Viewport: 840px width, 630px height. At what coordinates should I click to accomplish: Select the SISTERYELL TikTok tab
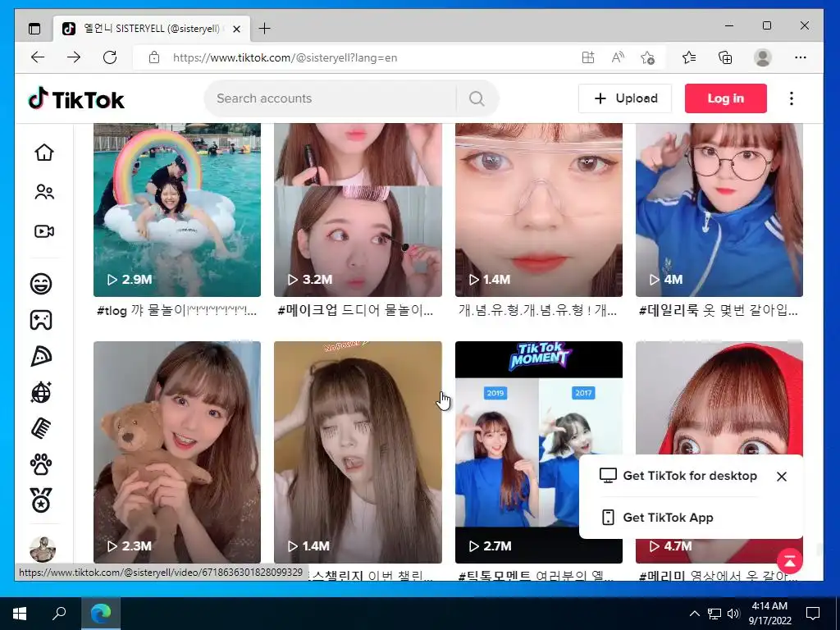(x=152, y=29)
